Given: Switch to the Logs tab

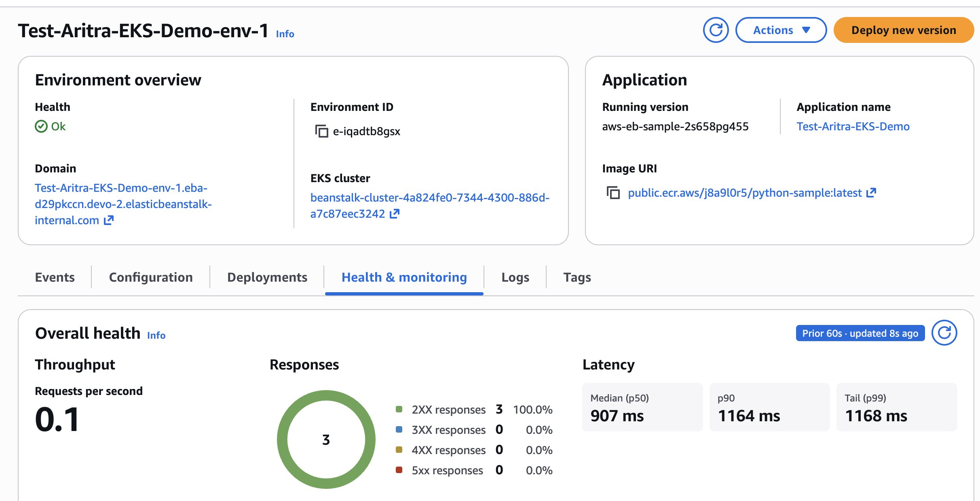Looking at the screenshot, I should 515,277.
